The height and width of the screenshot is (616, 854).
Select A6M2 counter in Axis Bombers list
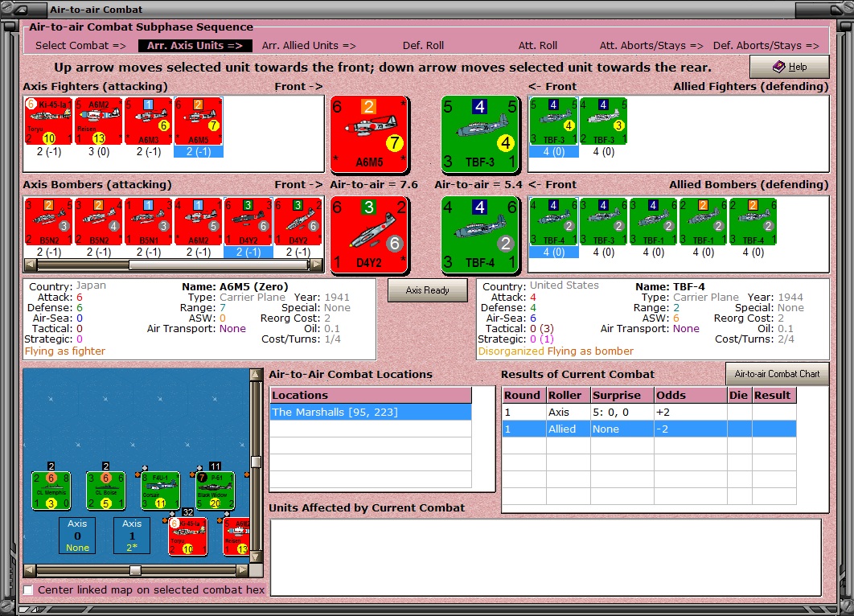[x=199, y=222]
